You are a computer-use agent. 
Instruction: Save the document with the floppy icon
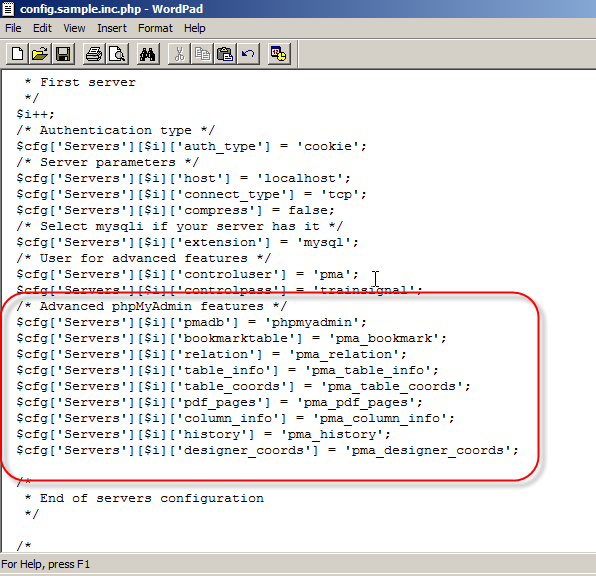pos(63,54)
